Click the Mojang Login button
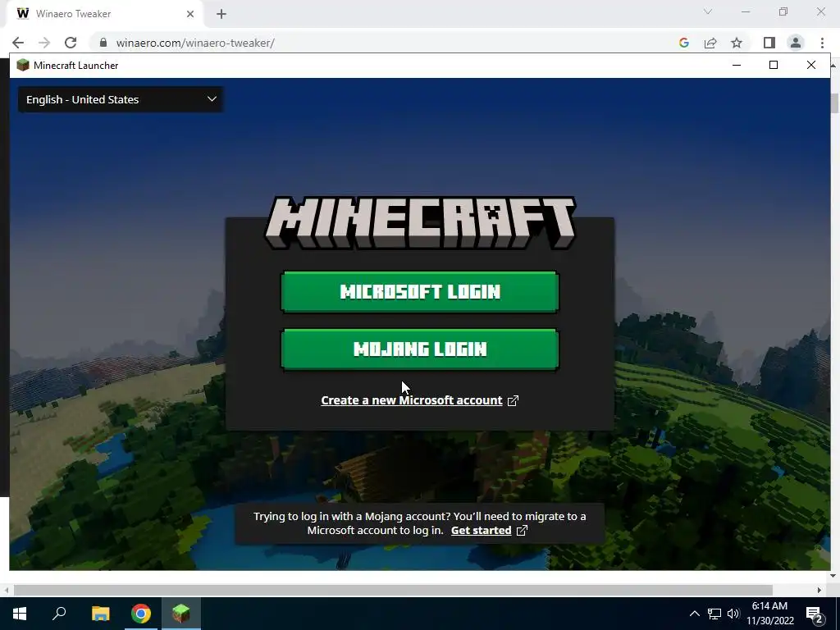This screenshot has width=840, height=630. (419, 349)
